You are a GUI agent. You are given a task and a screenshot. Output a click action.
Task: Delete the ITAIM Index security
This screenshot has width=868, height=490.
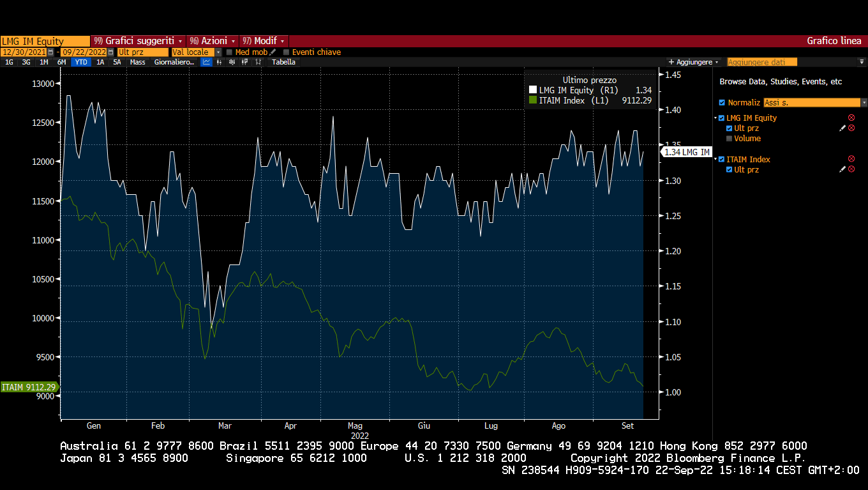click(851, 159)
